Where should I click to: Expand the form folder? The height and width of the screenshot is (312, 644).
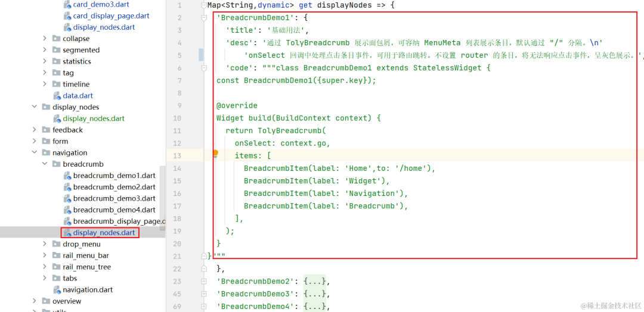[x=35, y=142]
